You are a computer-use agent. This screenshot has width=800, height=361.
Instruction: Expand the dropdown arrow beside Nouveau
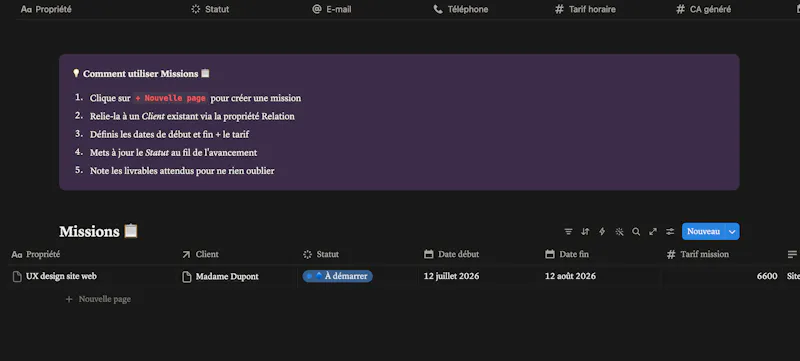732,231
